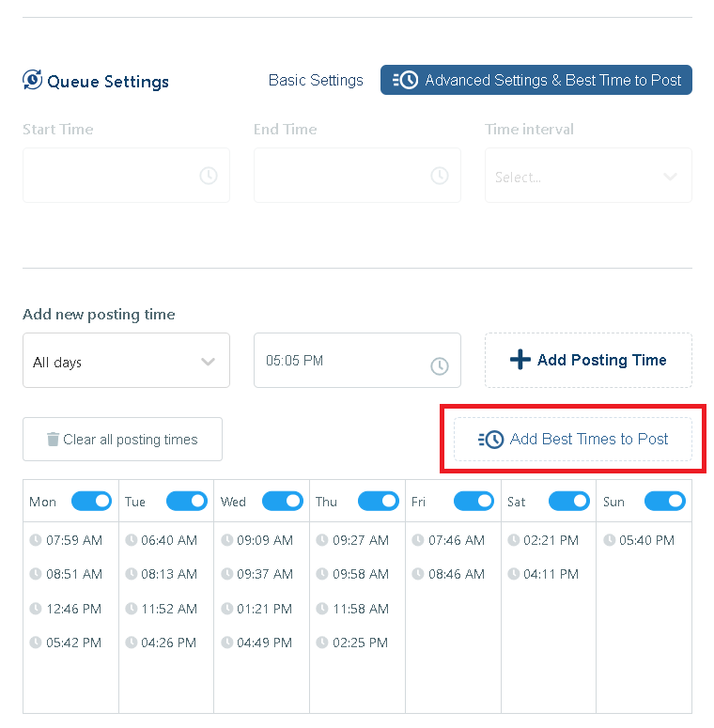
Task: Click clock icon in End Time field
Action: point(440,176)
